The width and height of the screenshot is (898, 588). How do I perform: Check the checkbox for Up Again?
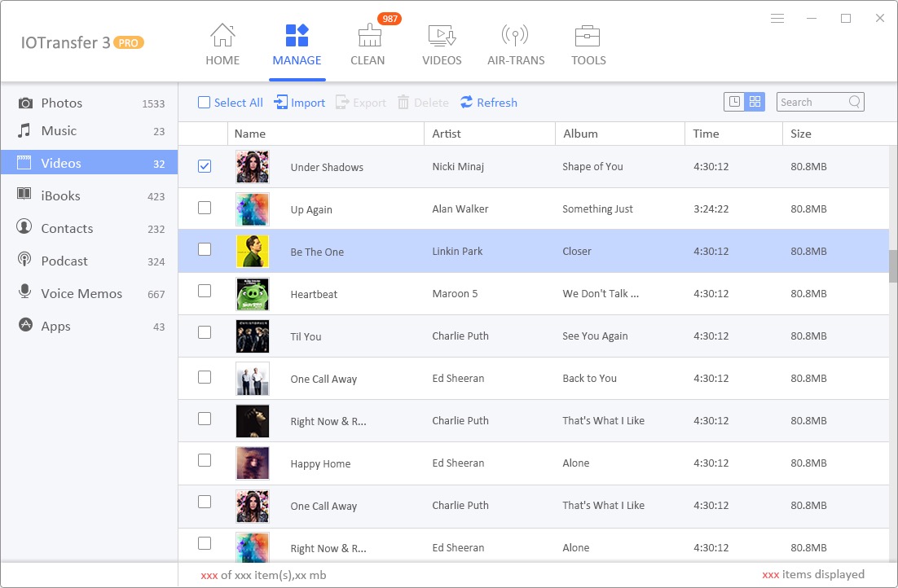(204, 207)
